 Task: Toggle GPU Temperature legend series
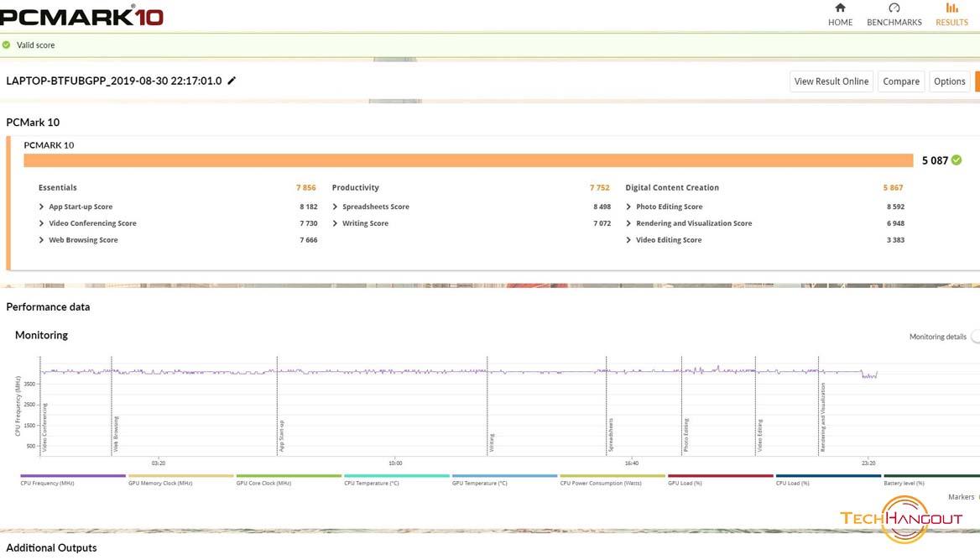tap(504, 479)
